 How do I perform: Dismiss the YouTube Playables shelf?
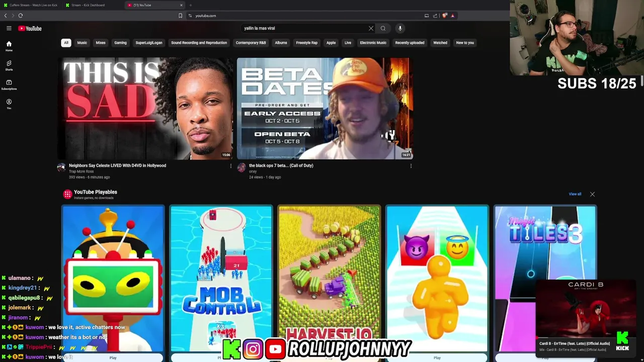click(x=592, y=194)
